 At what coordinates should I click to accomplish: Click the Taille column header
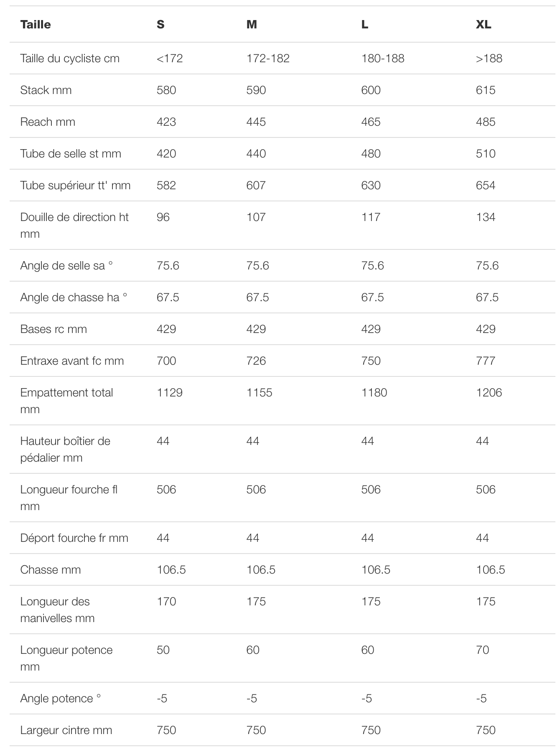(x=36, y=25)
